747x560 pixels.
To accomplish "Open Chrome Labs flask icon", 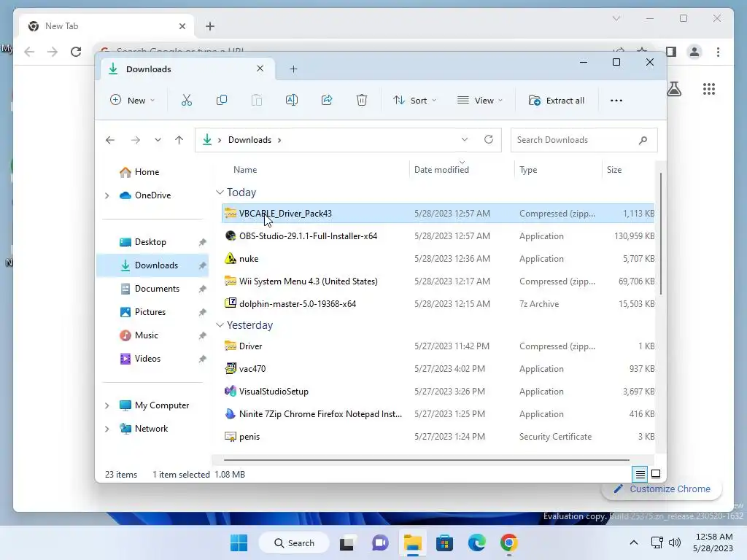I will [x=674, y=89].
